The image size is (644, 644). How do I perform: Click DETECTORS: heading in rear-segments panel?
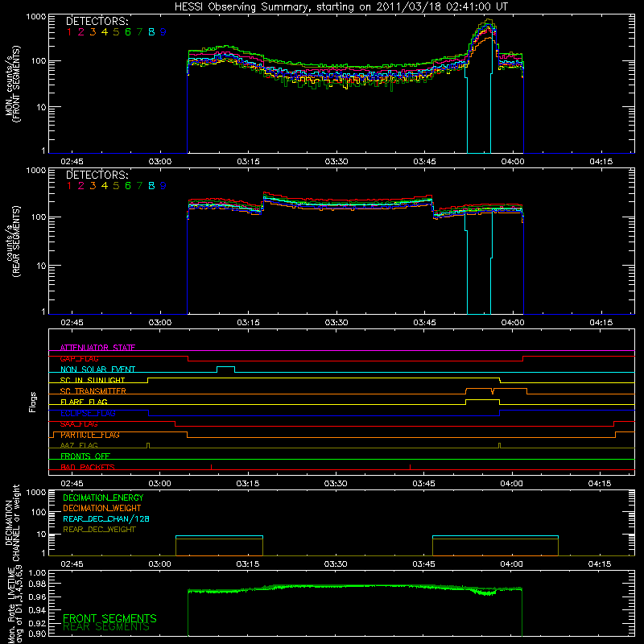[97, 175]
